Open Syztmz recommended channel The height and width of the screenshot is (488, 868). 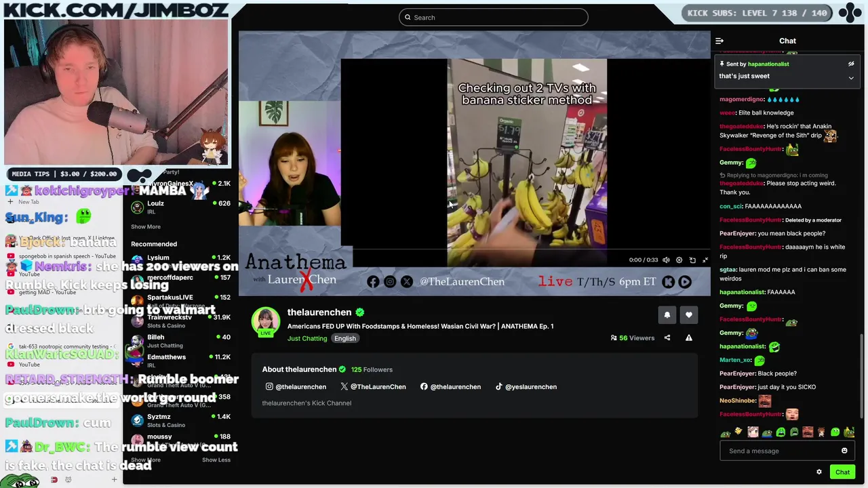(x=180, y=420)
